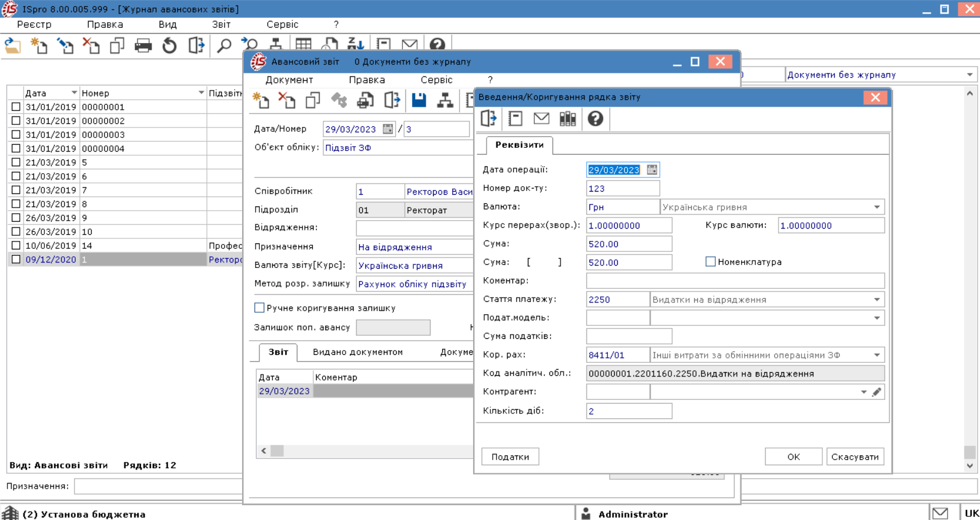Open status bar mail envelope icon
The width and height of the screenshot is (980, 520).
pyautogui.click(x=940, y=513)
